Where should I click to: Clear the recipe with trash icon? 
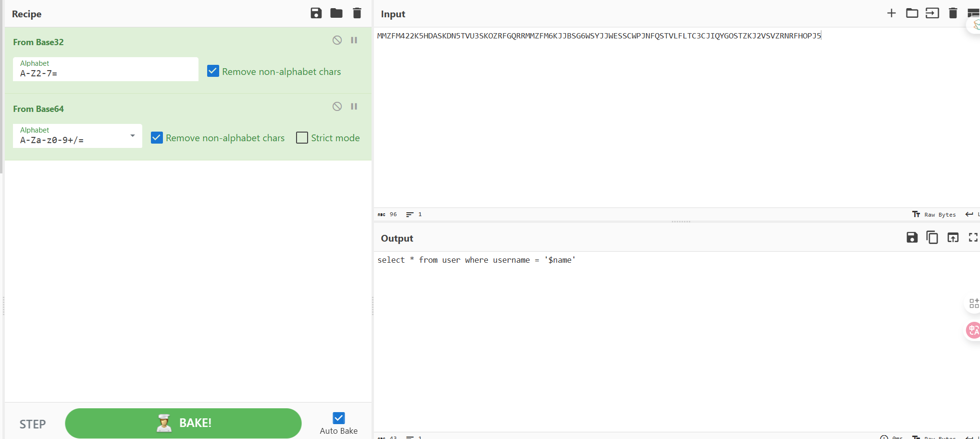pyautogui.click(x=357, y=13)
